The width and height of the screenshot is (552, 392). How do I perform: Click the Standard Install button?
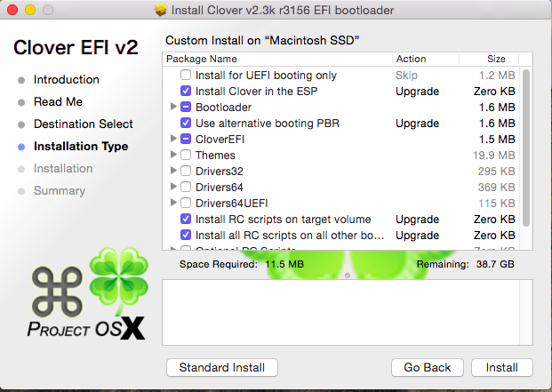[x=222, y=368]
